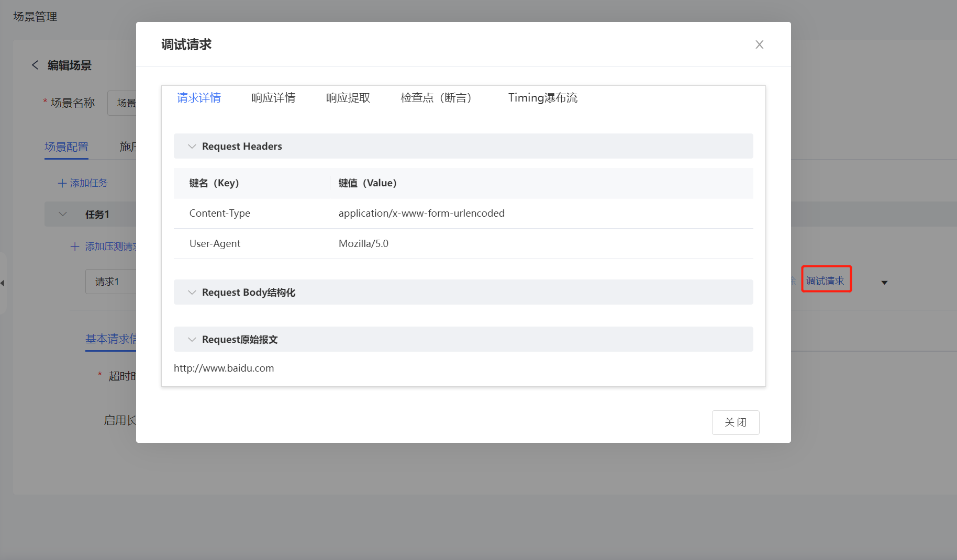Open the Timing瀑布流 tab
957x560 pixels.
(542, 98)
